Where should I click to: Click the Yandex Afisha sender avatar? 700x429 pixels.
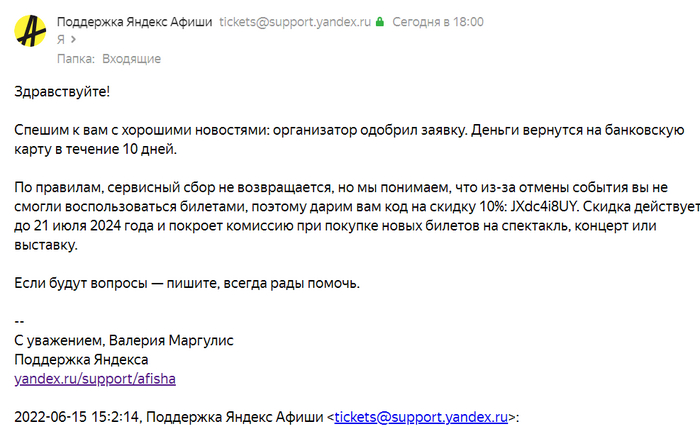[29, 30]
